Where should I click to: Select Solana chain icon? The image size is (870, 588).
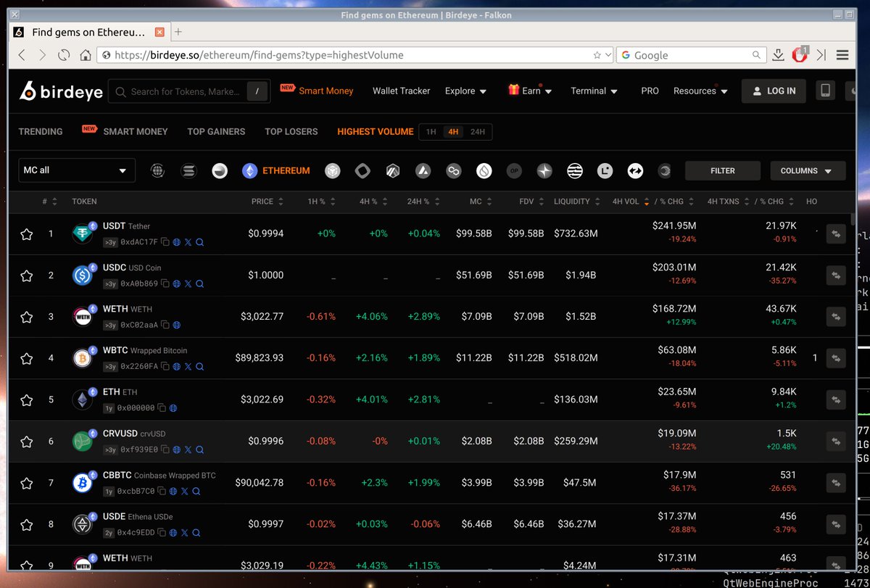click(x=188, y=170)
